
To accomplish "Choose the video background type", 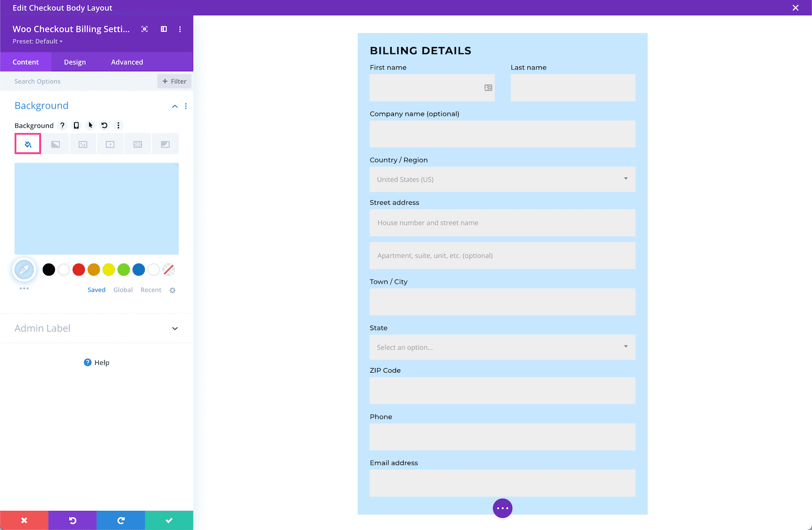I will 110,143.
